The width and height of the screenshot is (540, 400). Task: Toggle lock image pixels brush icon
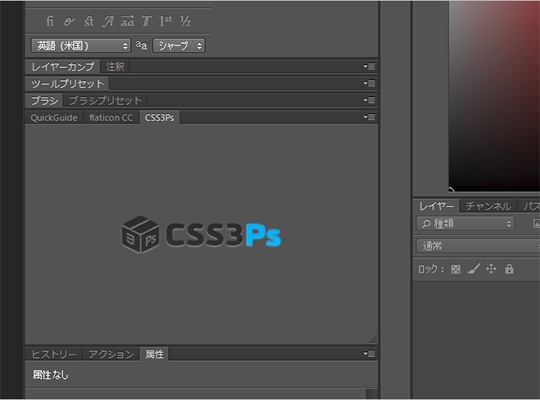point(474,269)
